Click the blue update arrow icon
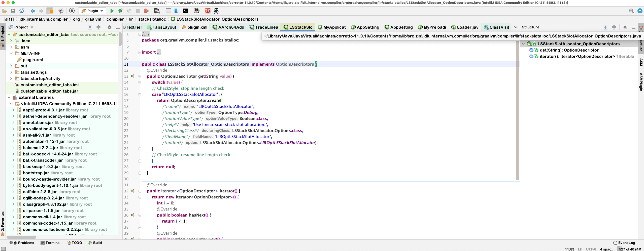The width and height of the screenshot is (644, 251). click(640, 11)
